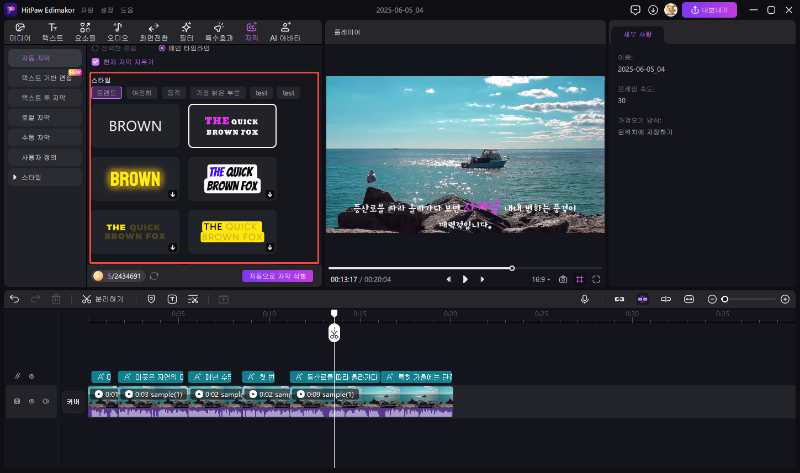Click the undo arrow in timeline toolbar
The image size is (800, 473).
point(14,299)
